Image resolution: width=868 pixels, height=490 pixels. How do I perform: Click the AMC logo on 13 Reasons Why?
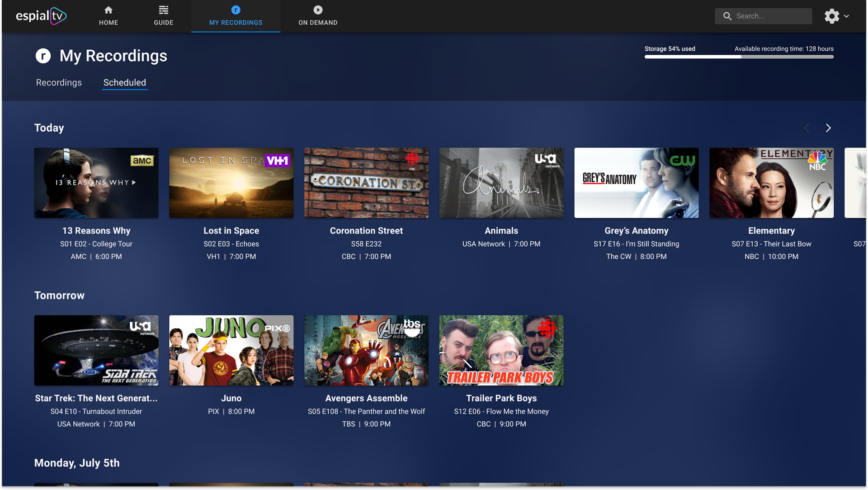pos(142,161)
